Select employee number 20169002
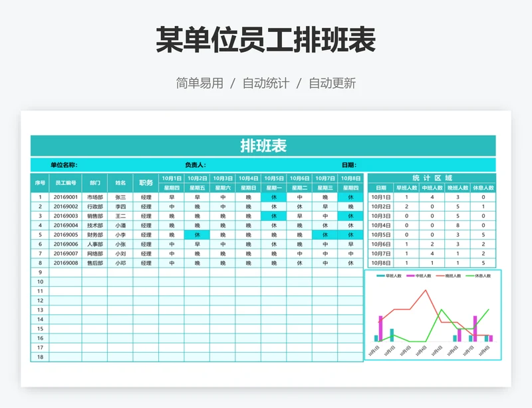The height and width of the screenshot is (408, 532). coord(65,206)
